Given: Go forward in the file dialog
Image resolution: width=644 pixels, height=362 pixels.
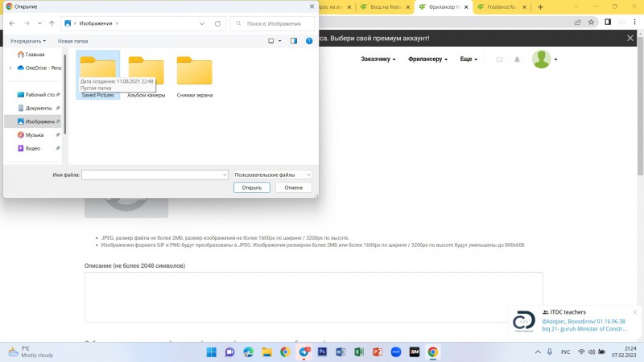Looking at the screenshot, I should click(27, 23).
